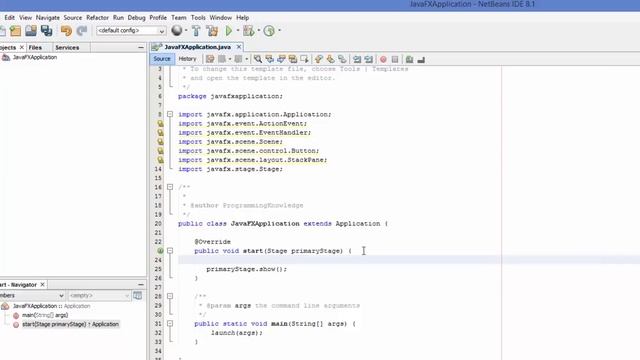This screenshot has width=640, height=360.
Task: Open the Profile Project dropdown arrow
Action: (279, 31)
